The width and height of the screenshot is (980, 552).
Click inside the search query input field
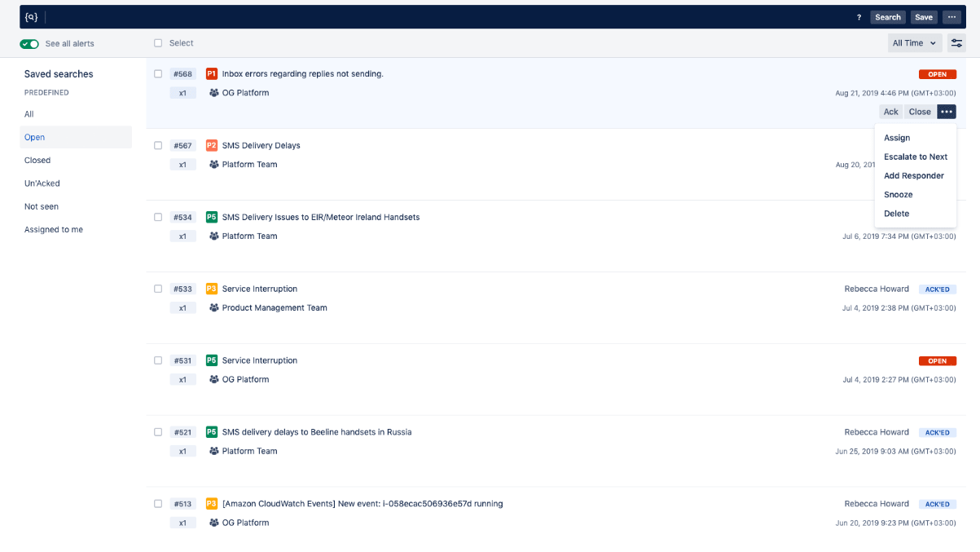pos(326,16)
